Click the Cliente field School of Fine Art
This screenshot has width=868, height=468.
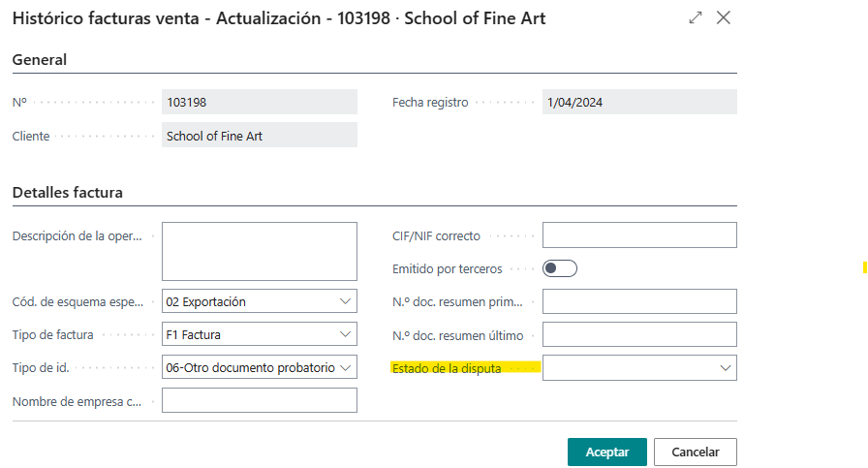click(259, 136)
